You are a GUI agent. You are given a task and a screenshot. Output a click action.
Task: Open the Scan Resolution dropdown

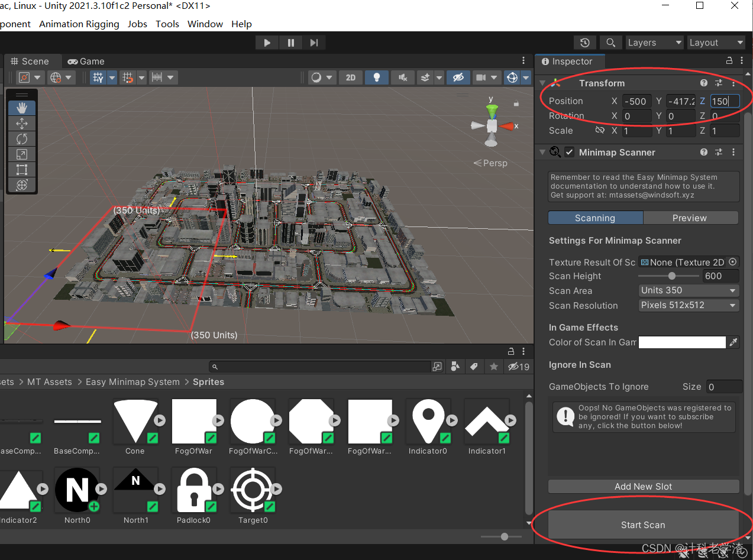pos(689,305)
